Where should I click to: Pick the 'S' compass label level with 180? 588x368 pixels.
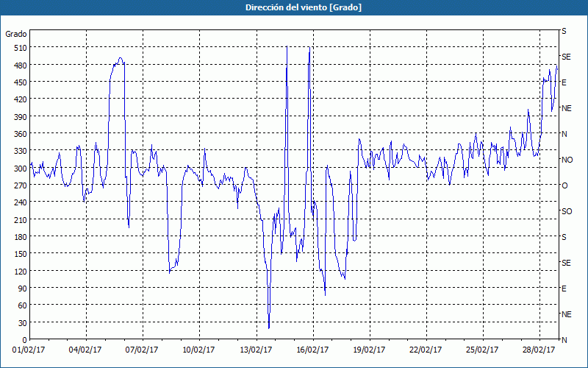click(x=564, y=237)
